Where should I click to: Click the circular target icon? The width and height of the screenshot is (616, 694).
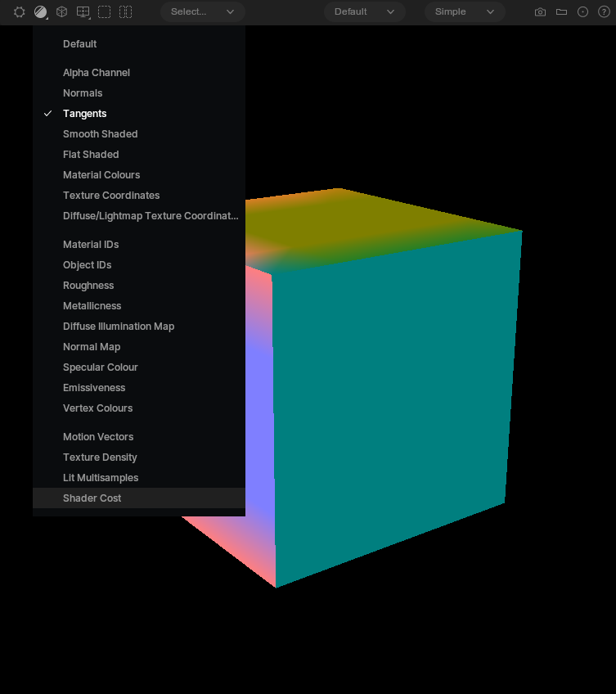582,12
